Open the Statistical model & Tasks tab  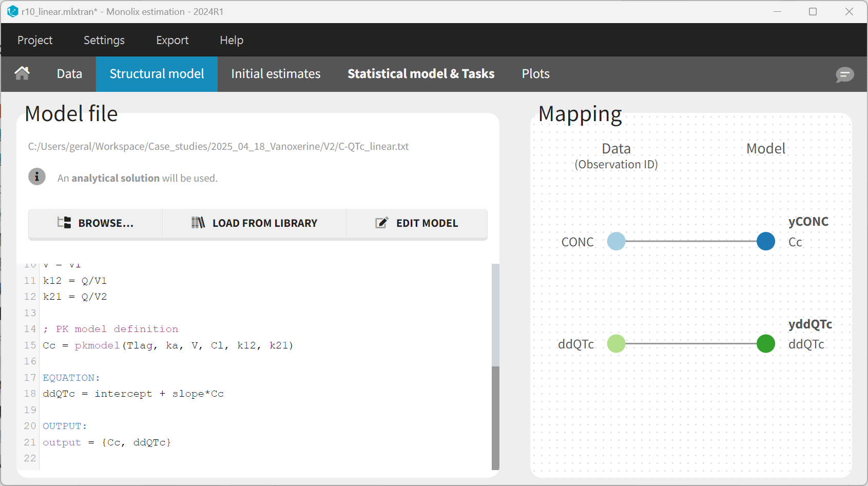click(421, 74)
